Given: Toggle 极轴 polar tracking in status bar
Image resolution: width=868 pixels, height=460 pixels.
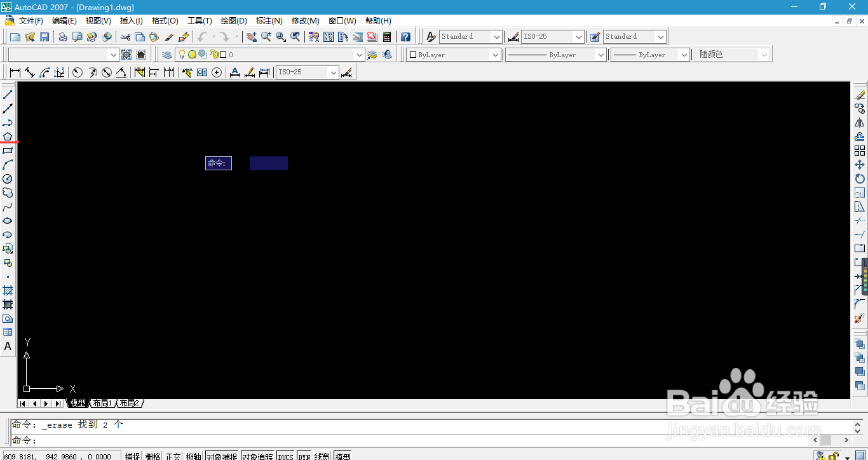Looking at the screenshot, I should coord(193,456).
